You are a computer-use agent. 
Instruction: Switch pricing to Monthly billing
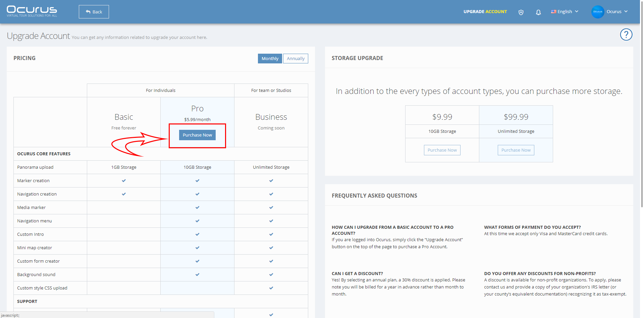pos(270,58)
